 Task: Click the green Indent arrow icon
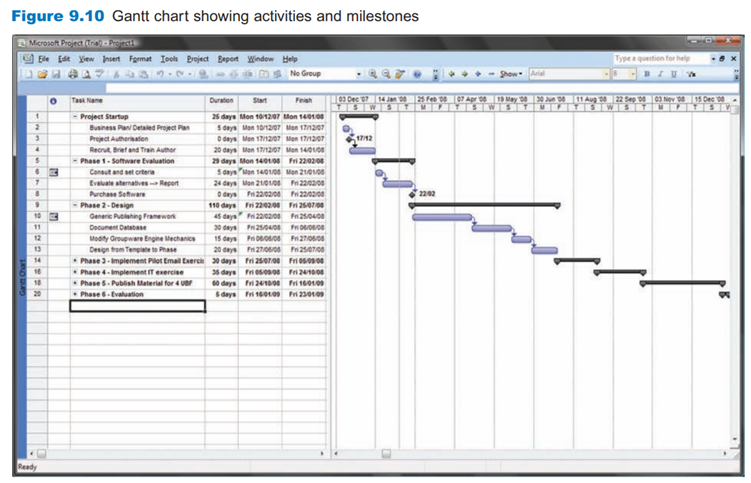pos(462,74)
